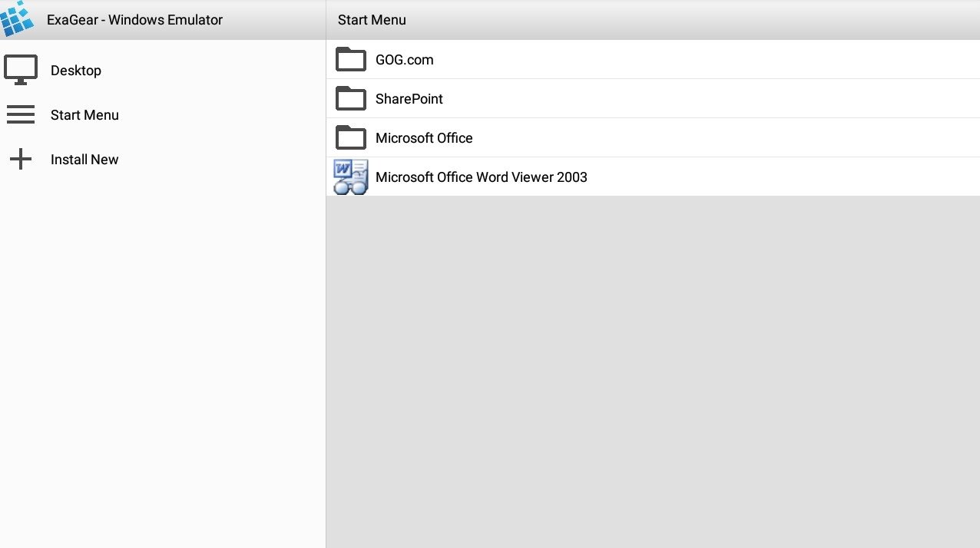Launch Word Viewer 2003 via its icon
The width and height of the screenshot is (980, 548).
(x=351, y=177)
